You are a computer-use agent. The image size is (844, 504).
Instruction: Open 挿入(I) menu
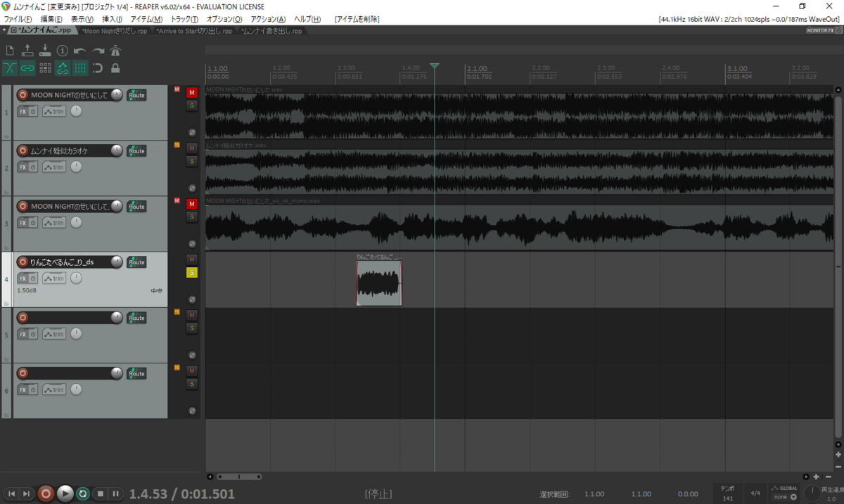pyautogui.click(x=112, y=19)
